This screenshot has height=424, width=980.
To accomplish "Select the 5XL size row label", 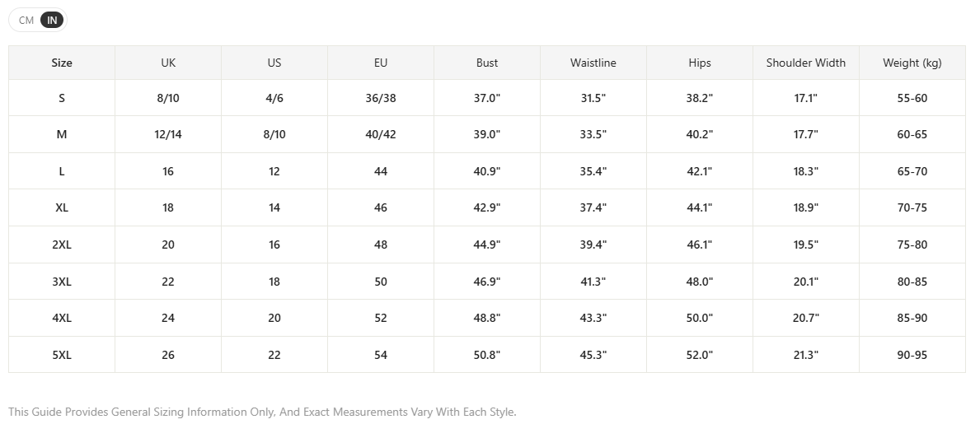I will 62,355.
